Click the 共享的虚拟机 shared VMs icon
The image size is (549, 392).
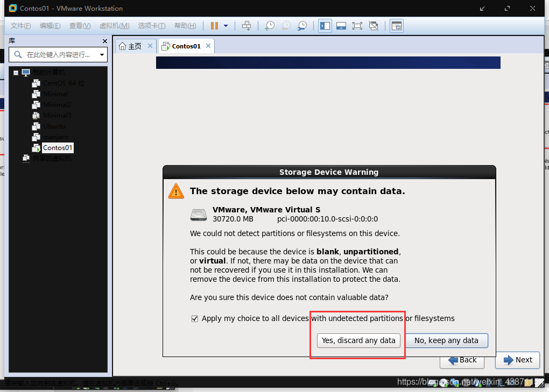[x=26, y=159]
